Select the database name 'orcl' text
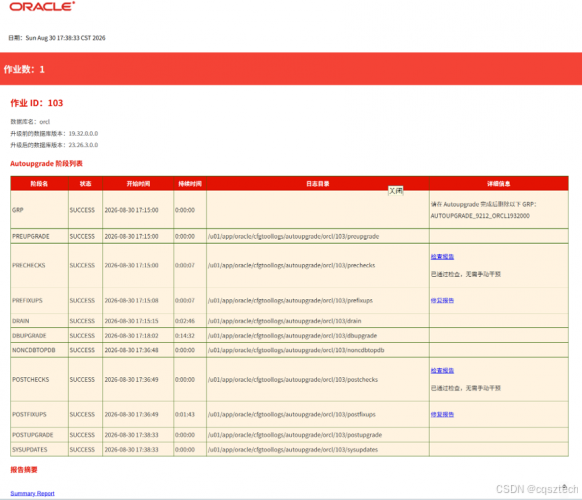This screenshot has height=500, width=582. pos(45,122)
